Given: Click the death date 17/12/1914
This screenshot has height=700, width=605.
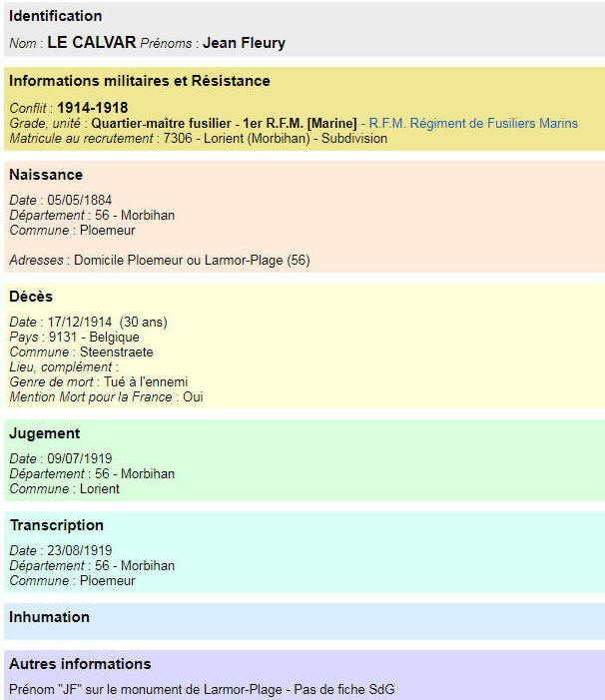Looking at the screenshot, I should tap(79, 322).
